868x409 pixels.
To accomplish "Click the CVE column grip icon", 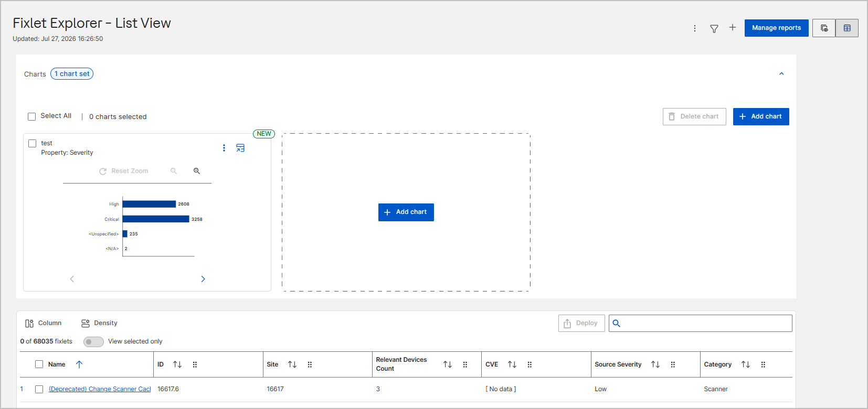I will pyautogui.click(x=530, y=364).
